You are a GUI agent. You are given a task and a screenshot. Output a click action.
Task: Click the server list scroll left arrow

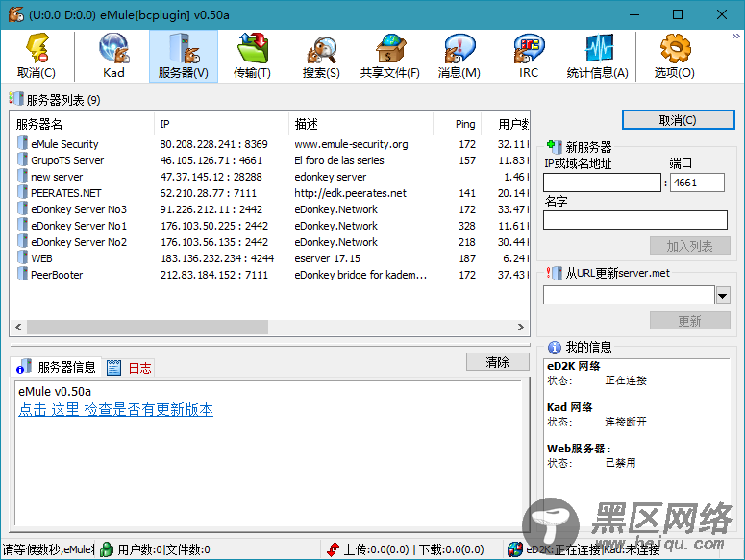[18, 327]
